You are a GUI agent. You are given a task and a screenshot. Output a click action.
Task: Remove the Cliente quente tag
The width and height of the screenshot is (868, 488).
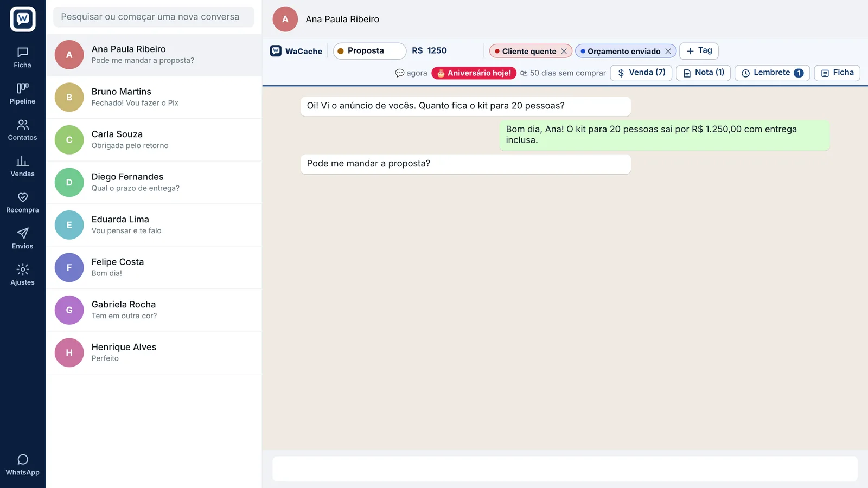tap(564, 51)
